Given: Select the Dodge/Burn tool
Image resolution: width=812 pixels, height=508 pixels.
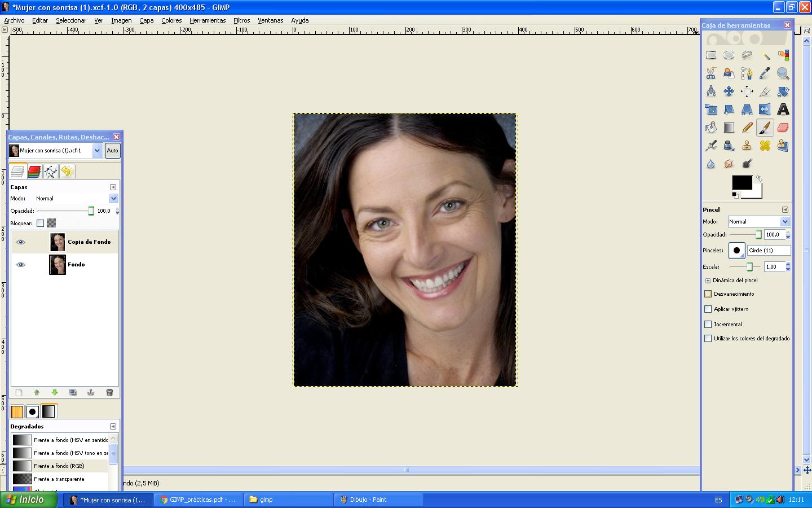Looking at the screenshot, I should 747,164.
